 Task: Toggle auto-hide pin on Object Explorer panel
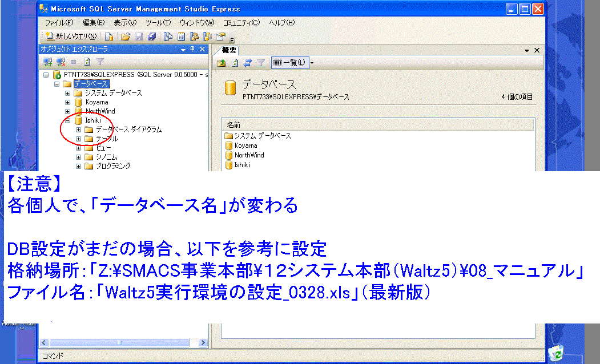tap(192, 50)
